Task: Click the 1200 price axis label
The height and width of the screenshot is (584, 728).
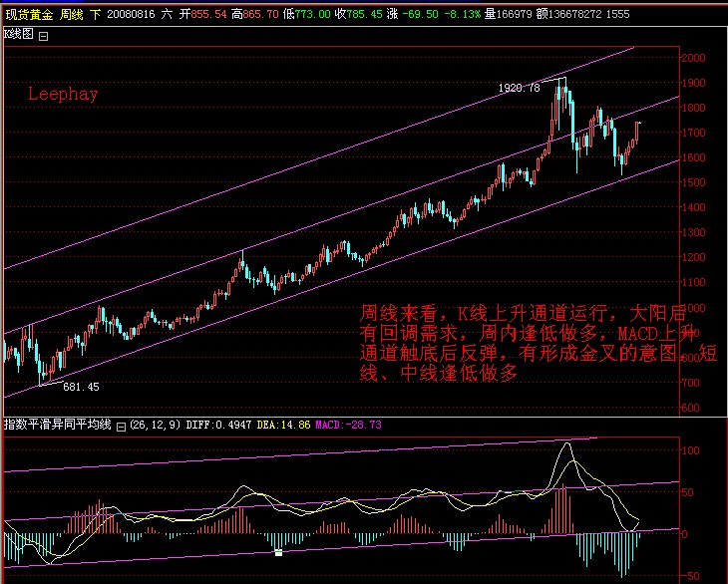Action: (693, 257)
